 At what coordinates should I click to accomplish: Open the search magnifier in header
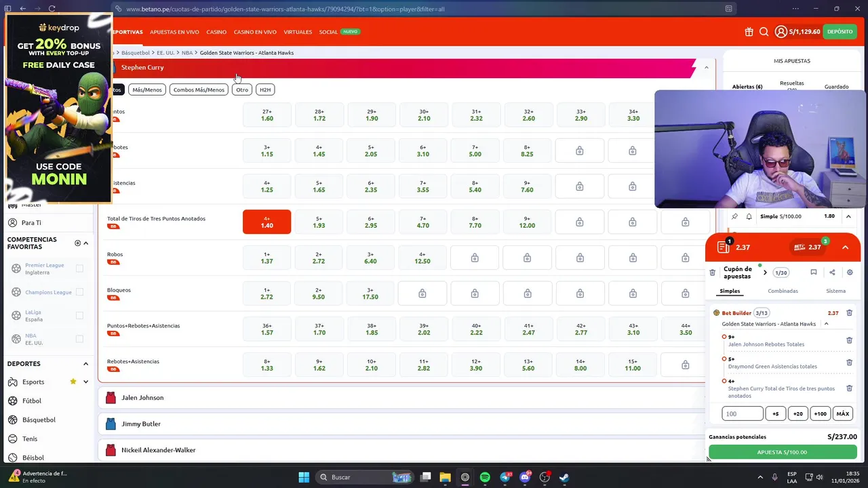coord(764,32)
